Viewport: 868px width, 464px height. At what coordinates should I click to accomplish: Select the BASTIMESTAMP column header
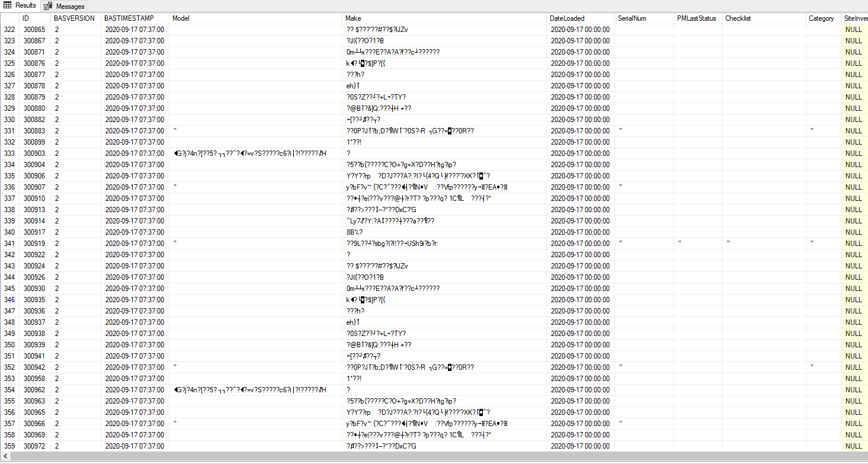[135, 18]
